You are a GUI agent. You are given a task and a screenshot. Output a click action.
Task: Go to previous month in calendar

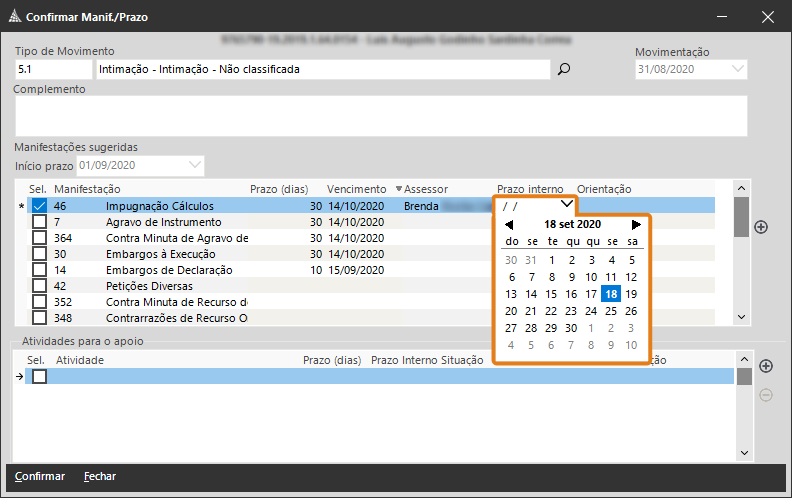509,225
